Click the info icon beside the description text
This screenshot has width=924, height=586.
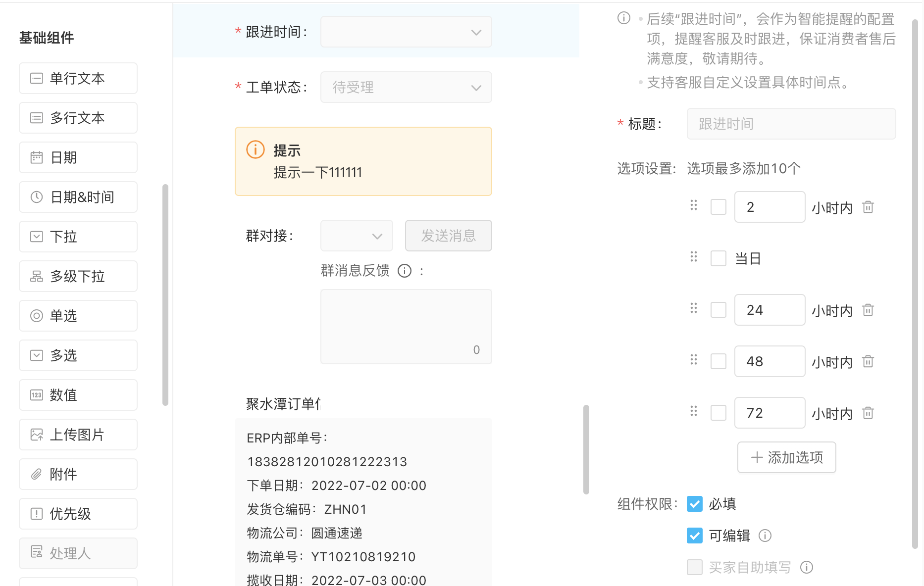[624, 18]
